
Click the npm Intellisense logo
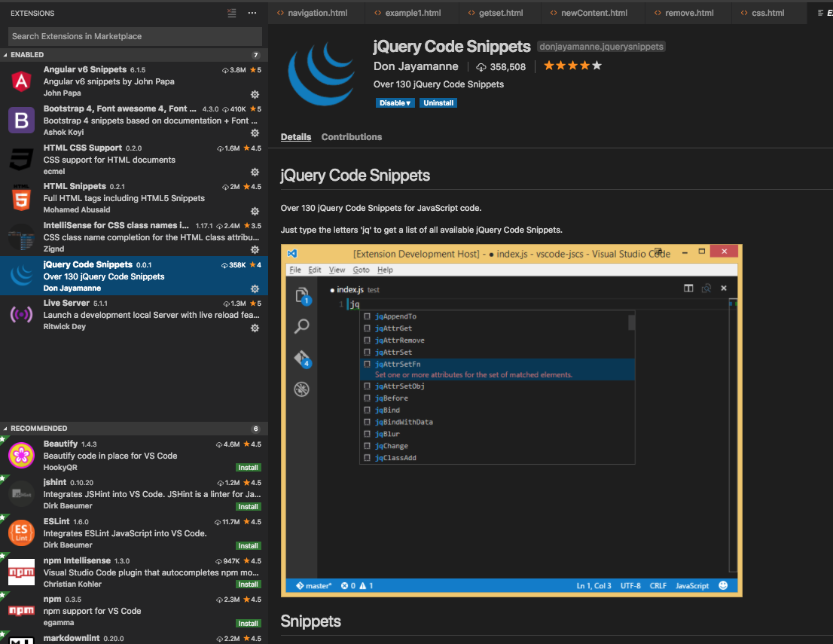tap(21, 572)
